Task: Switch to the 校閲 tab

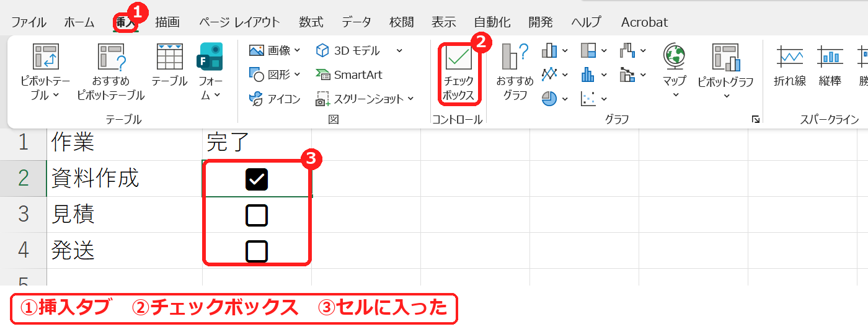Action: [402, 22]
